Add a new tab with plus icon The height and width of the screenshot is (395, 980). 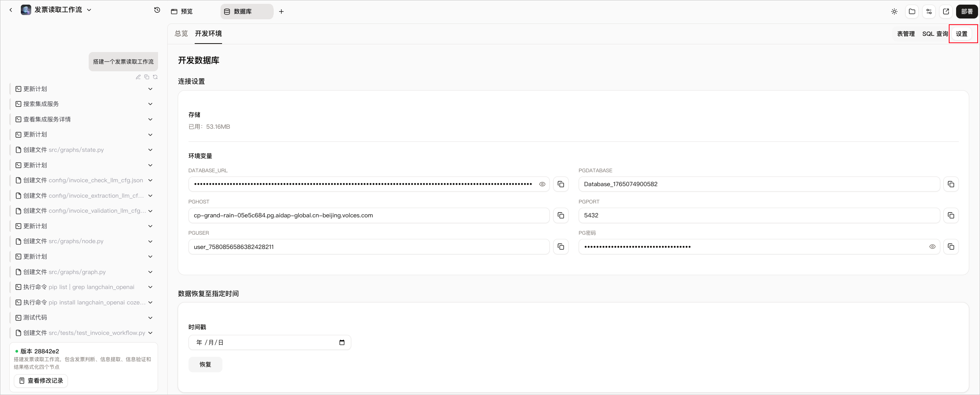coord(281,12)
